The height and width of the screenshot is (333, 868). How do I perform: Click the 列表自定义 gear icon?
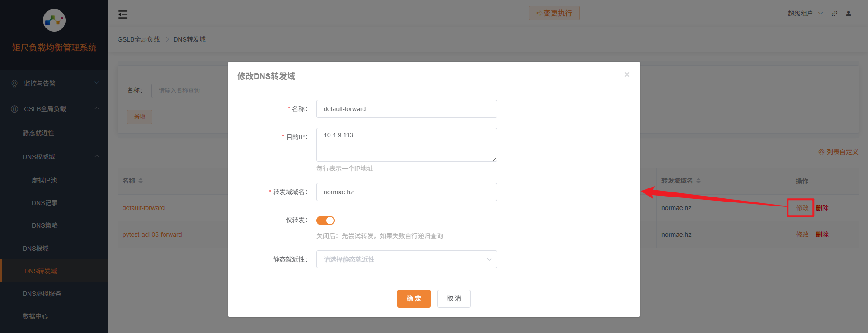(821, 152)
